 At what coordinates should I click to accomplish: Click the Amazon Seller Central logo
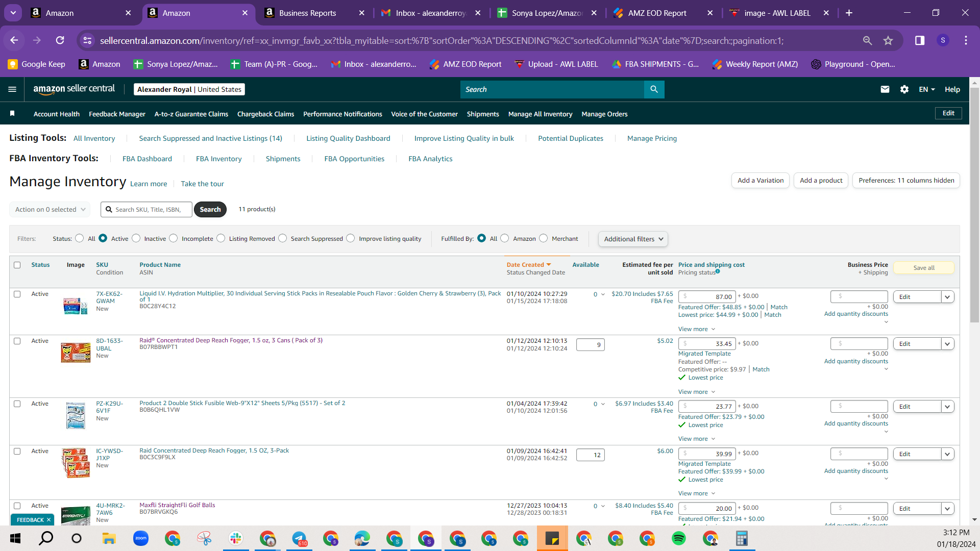(x=74, y=89)
